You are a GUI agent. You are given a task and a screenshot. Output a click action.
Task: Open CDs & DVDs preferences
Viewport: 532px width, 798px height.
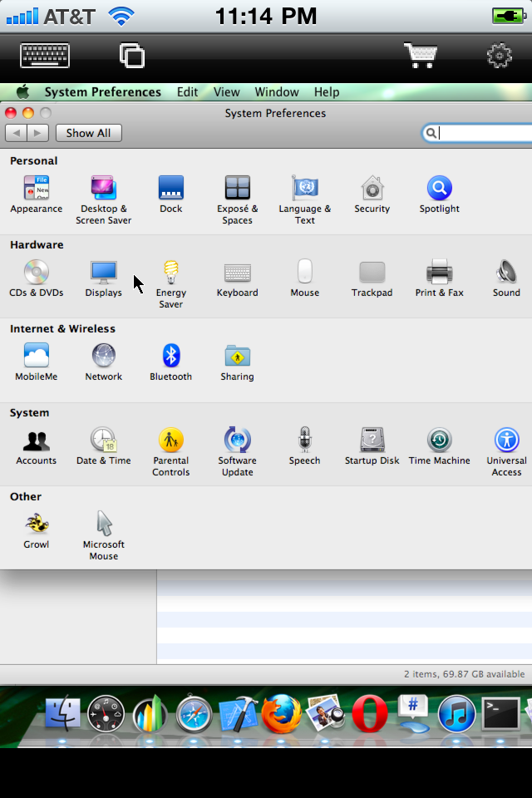coord(36,278)
